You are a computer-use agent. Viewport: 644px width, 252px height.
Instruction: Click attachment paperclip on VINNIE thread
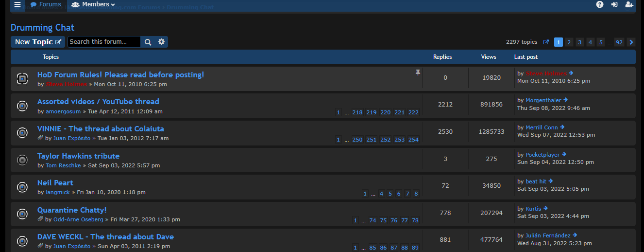pyautogui.click(x=40, y=138)
